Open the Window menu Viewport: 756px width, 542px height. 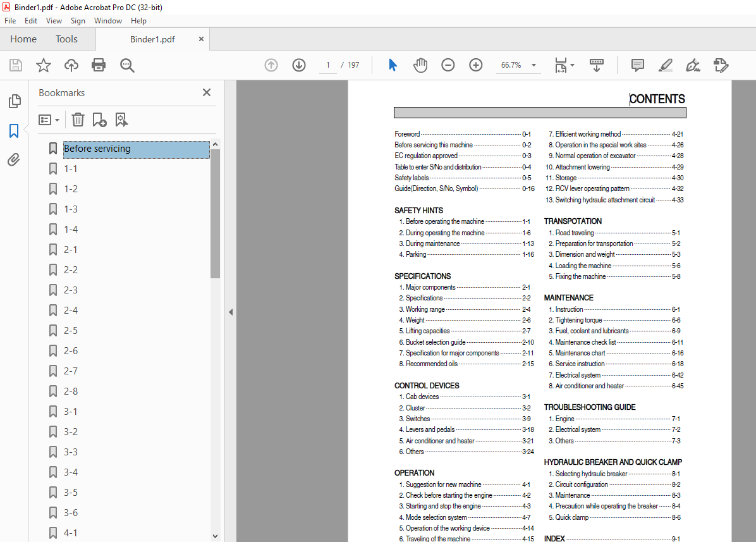[x=108, y=21]
